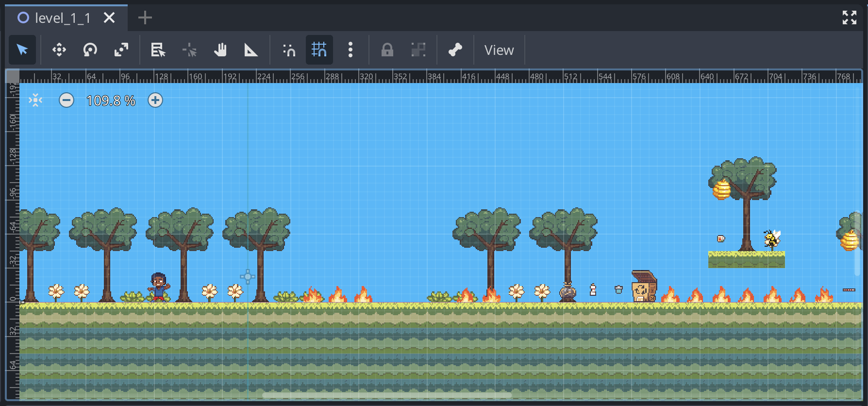Activate the Scale Mode tool
Screen dimensions: 868x406
[121, 50]
